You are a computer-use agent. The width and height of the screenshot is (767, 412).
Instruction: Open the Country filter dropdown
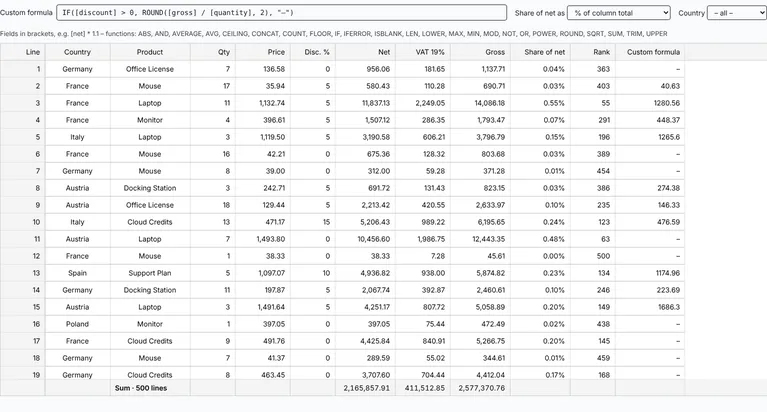[737, 13]
